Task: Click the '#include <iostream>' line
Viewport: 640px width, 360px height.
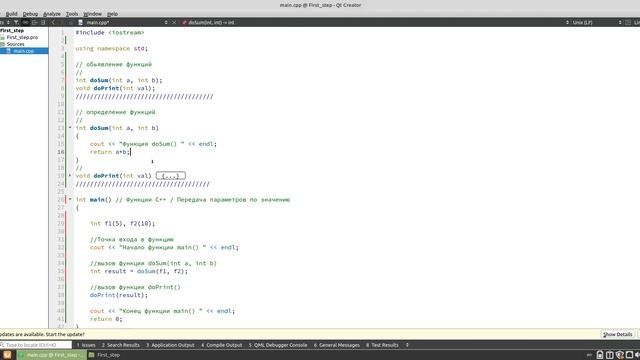Action: pyautogui.click(x=110, y=32)
